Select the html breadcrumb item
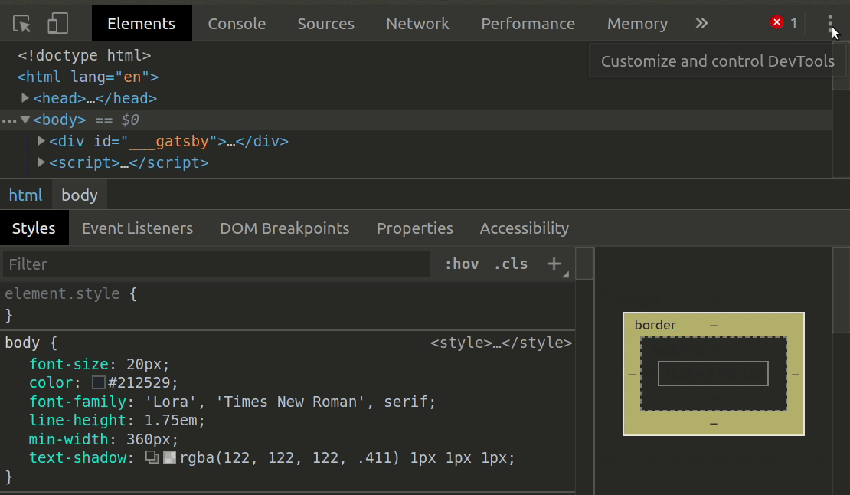Screen dimensions: 850x495 26,195
